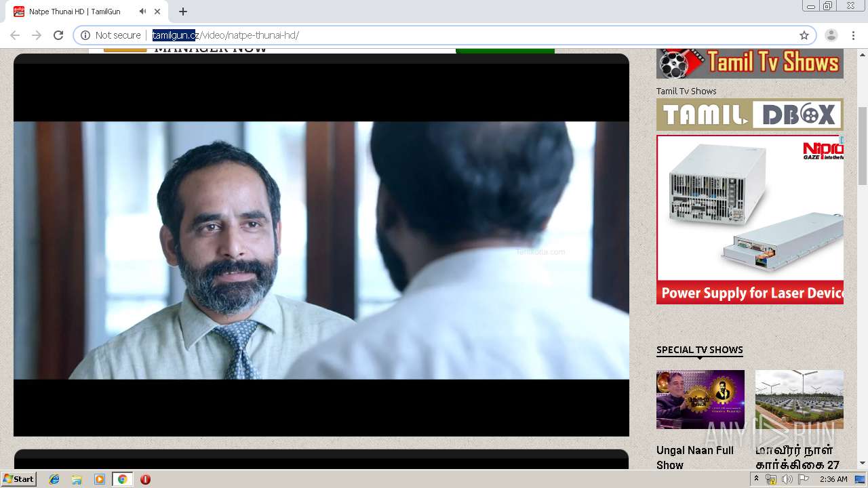Close the Natpe Thunai HD tab
The width and height of the screenshot is (868, 488).
point(157,12)
